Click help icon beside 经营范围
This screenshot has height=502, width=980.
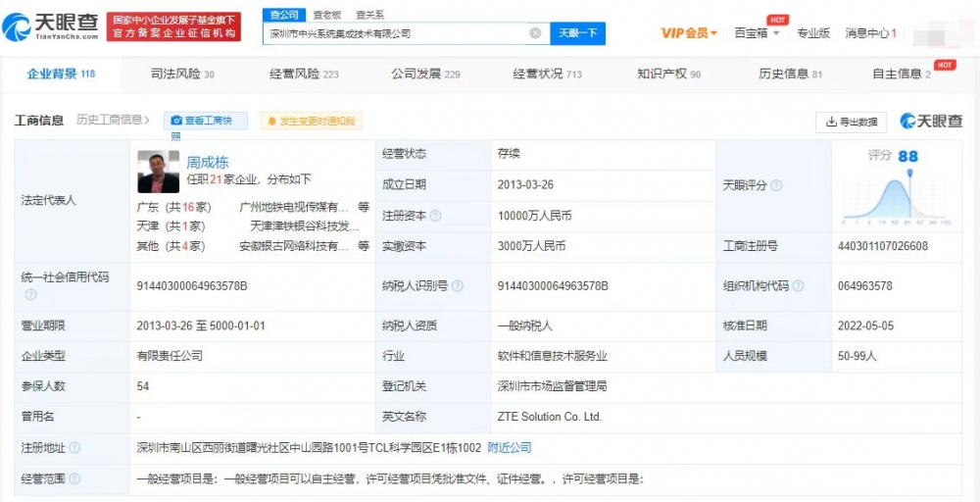(x=74, y=478)
